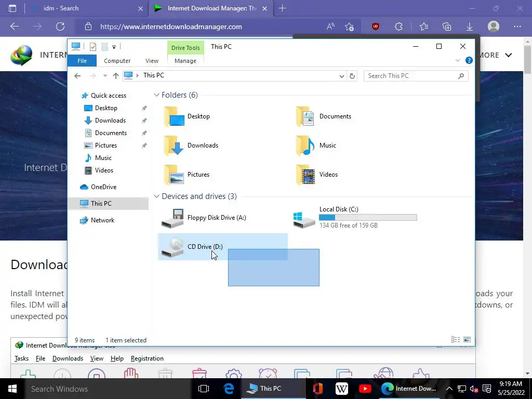This screenshot has width=532, height=399.
Task: Click the Quick access heading
Action: (x=108, y=96)
